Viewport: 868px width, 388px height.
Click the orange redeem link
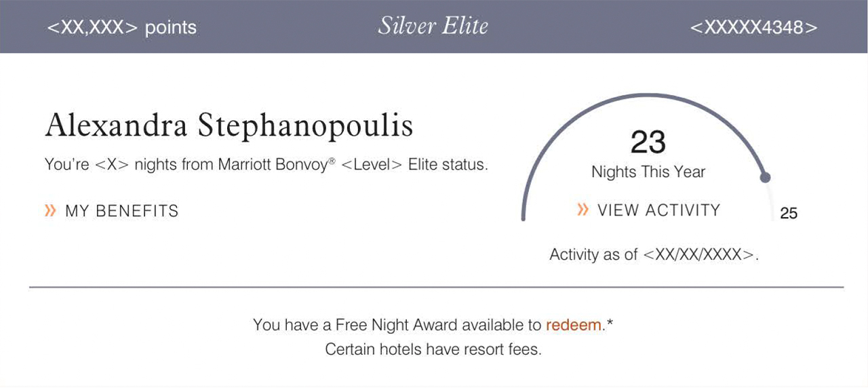coord(573,325)
